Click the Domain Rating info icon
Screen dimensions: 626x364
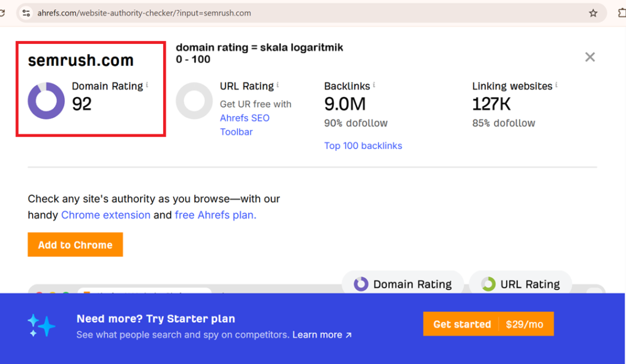[x=147, y=85]
